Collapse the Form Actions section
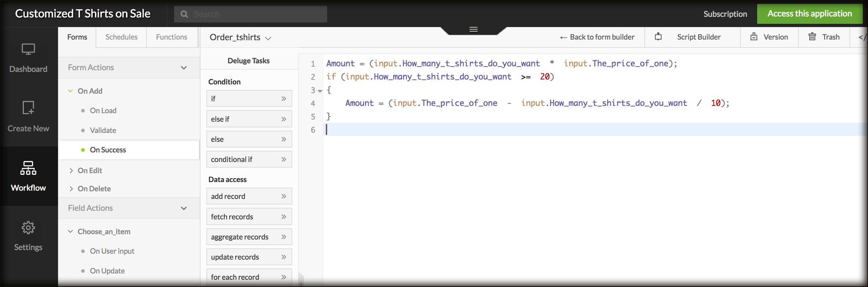Image resolution: width=868 pixels, height=287 pixels. [184, 68]
